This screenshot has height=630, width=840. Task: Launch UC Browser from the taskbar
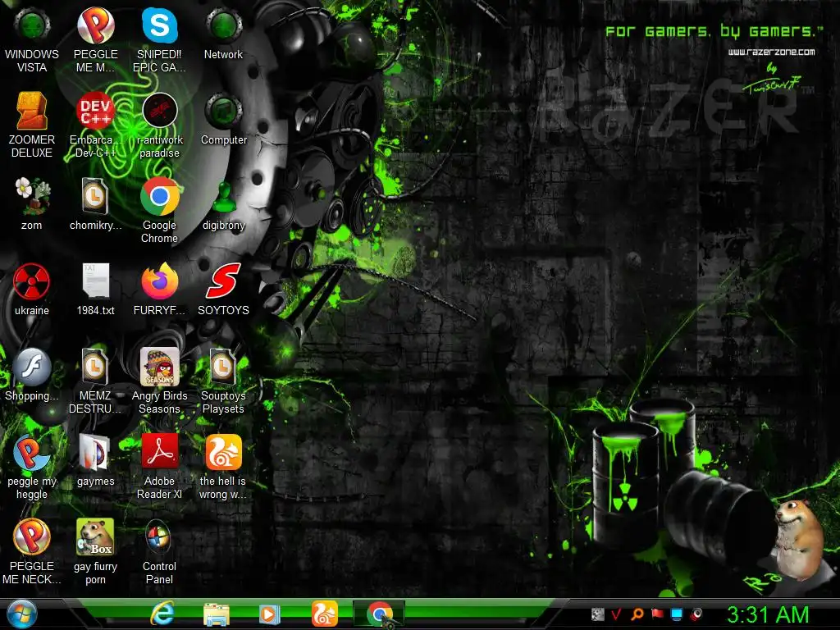click(325, 614)
